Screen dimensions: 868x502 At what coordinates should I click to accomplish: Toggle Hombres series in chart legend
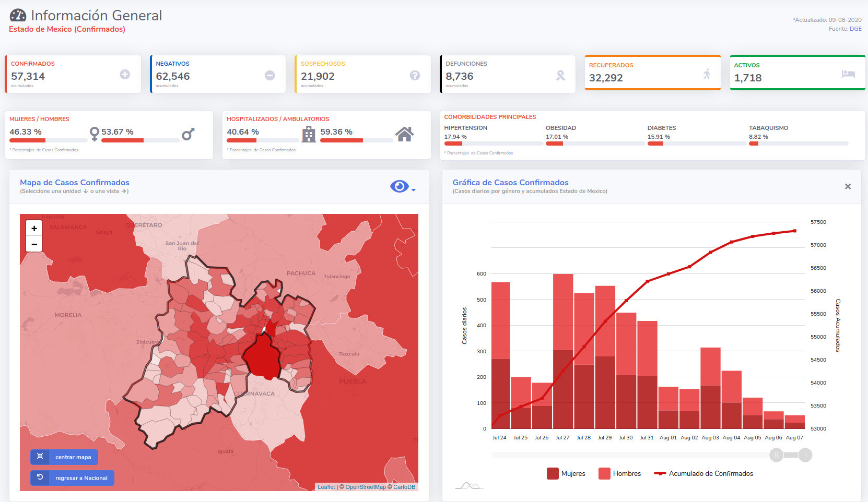coord(619,473)
